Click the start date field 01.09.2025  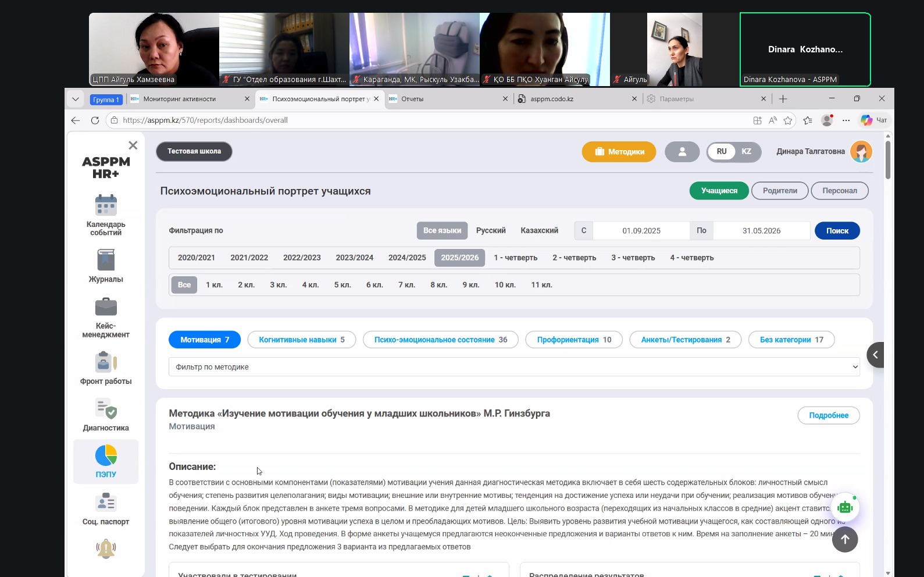coord(641,231)
